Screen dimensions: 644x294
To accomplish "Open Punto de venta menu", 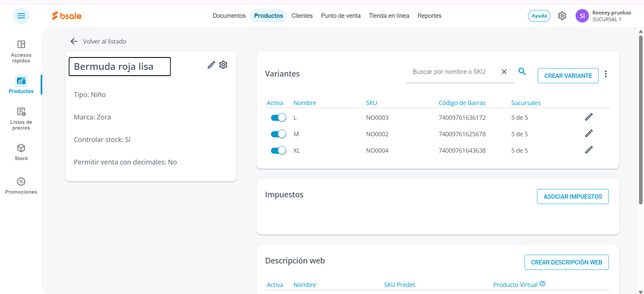I will (x=341, y=16).
